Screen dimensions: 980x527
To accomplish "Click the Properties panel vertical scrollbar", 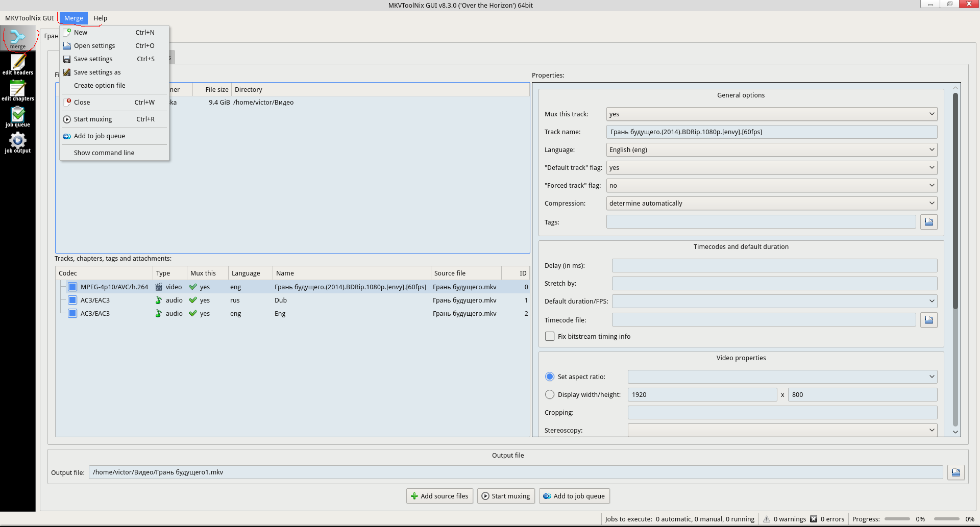I will coord(955,204).
